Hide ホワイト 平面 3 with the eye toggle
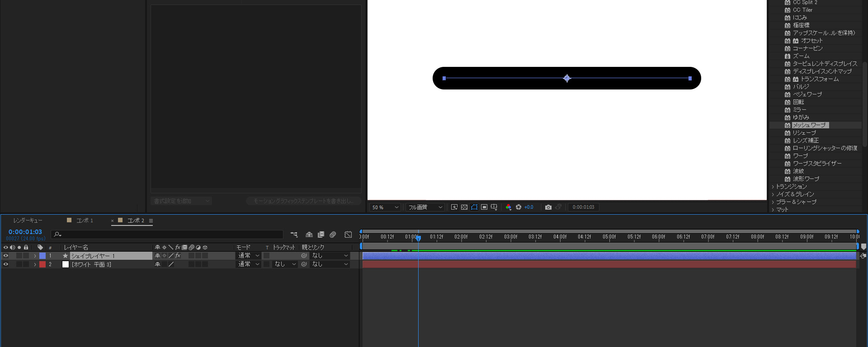 (x=6, y=264)
